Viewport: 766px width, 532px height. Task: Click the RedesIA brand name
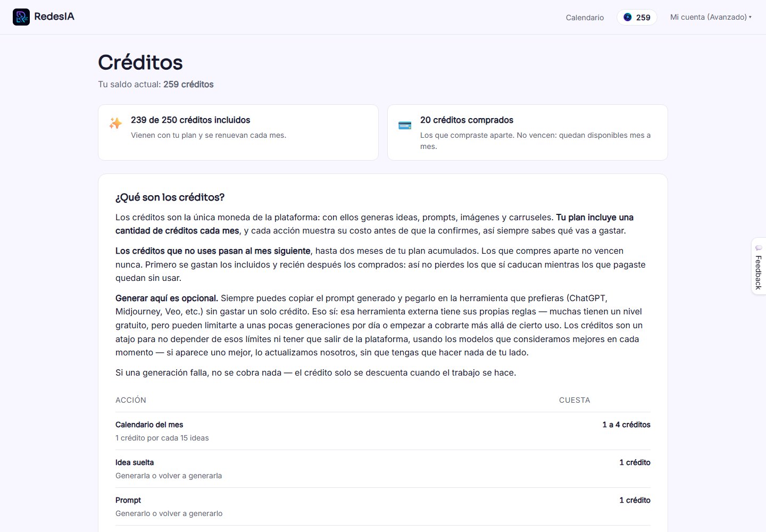[x=54, y=16]
